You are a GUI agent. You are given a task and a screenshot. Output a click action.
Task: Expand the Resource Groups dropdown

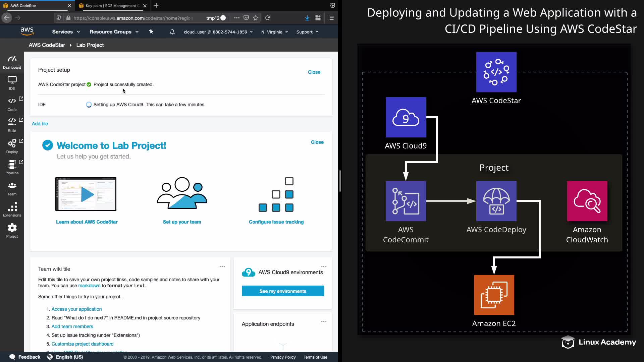coord(114,32)
